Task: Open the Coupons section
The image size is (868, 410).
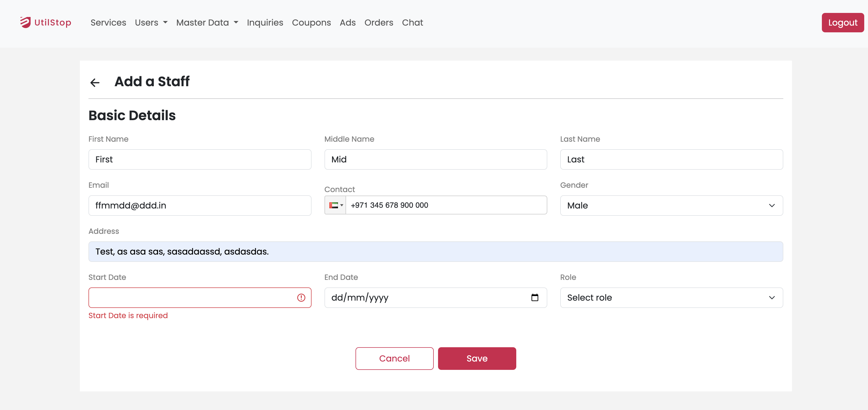Action: pyautogui.click(x=311, y=23)
